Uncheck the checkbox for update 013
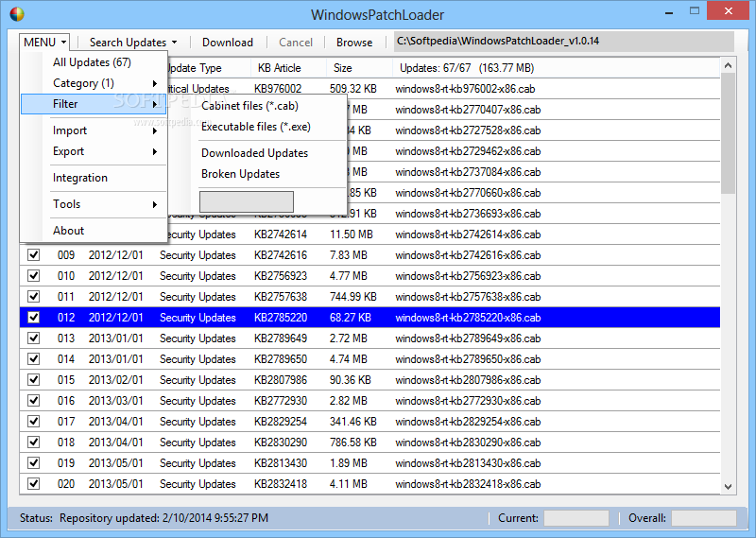The height and width of the screenshot is (538, 756). point(33,338)
